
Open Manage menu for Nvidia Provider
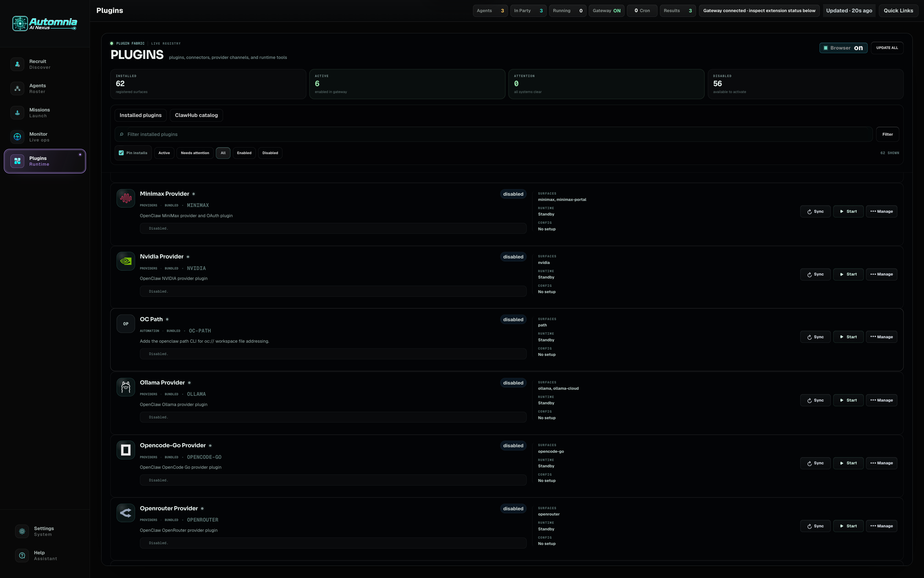point(881,274)
